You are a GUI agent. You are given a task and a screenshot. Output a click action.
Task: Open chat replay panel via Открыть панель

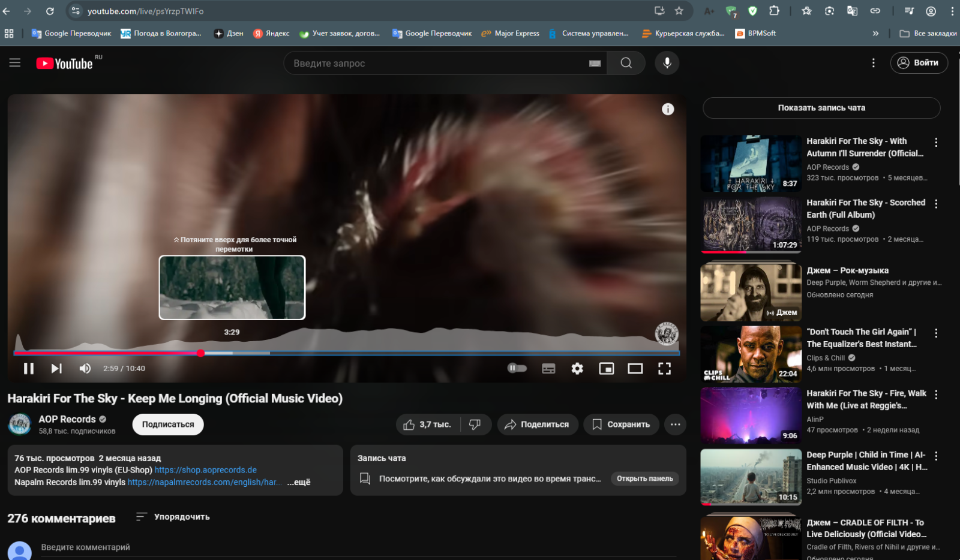click(645, 478)
